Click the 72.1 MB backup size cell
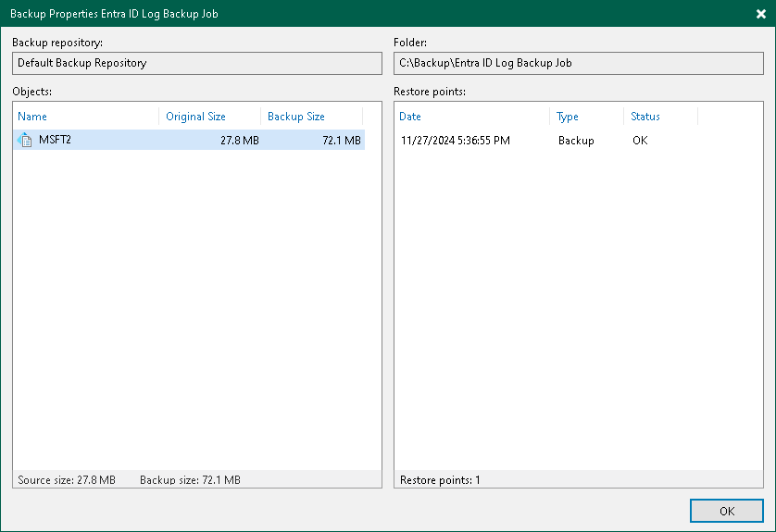This screenshot has width=776, height=532. (342, 141)
